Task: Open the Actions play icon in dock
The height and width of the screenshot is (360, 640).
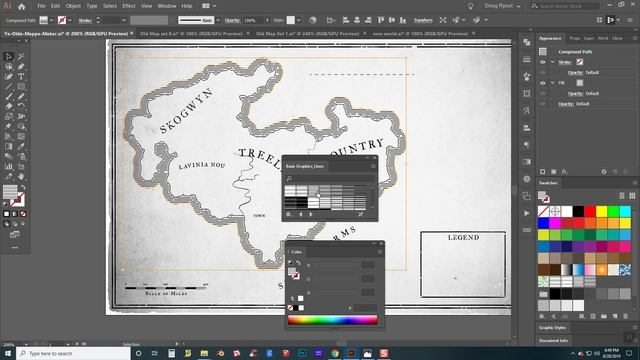Action: point(527,213)
